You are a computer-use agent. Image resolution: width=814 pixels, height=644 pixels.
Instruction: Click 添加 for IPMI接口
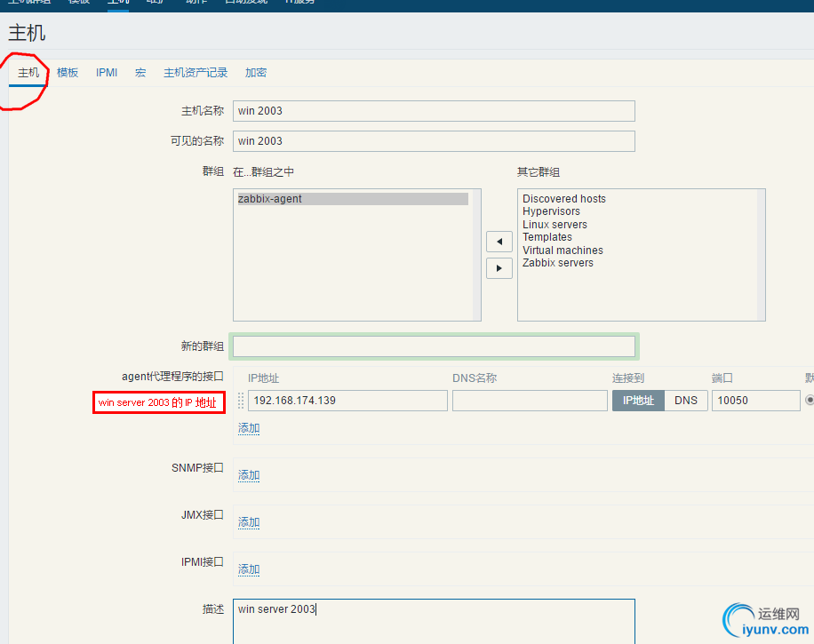point(249,569)
